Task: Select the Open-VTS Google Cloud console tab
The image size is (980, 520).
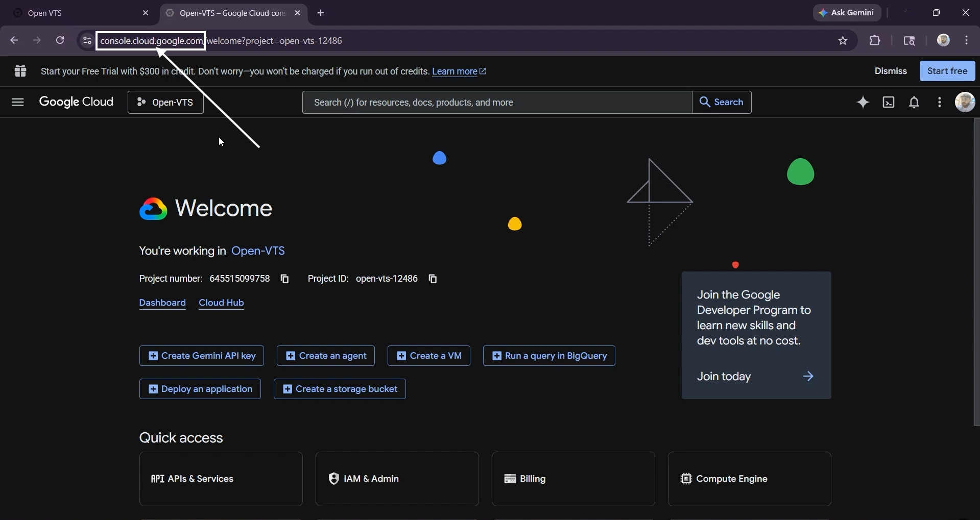Action: tap(233, 13)
